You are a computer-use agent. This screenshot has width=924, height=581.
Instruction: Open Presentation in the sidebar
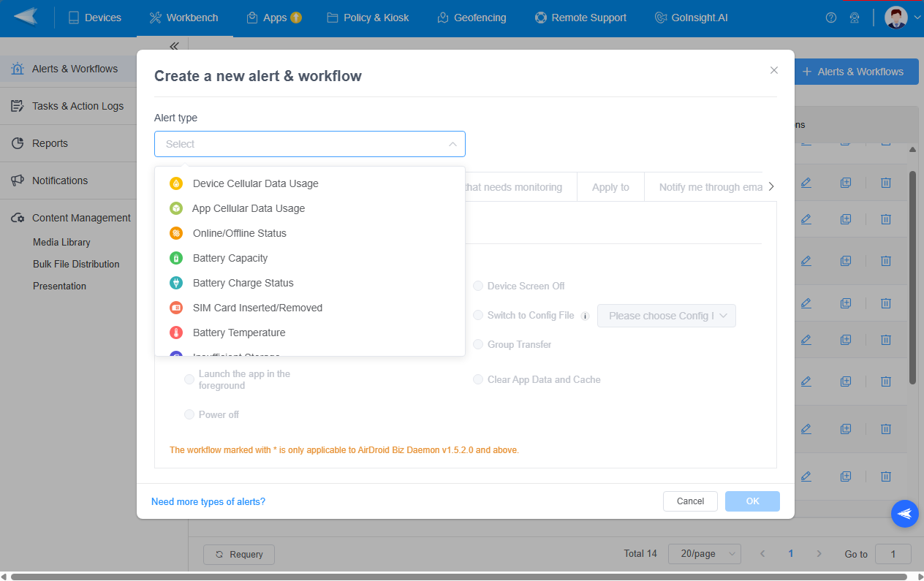tap(59, 286)
